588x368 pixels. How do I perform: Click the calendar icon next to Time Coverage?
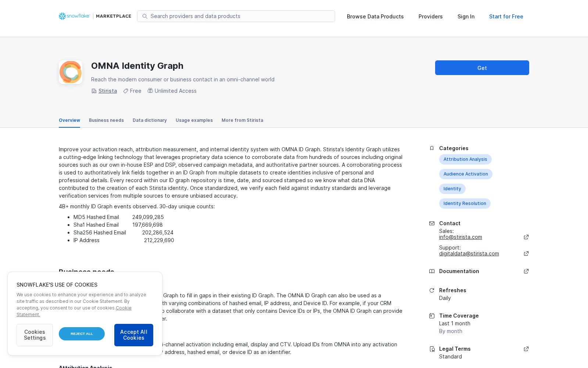pyautogui.click(x=432, y=316)
